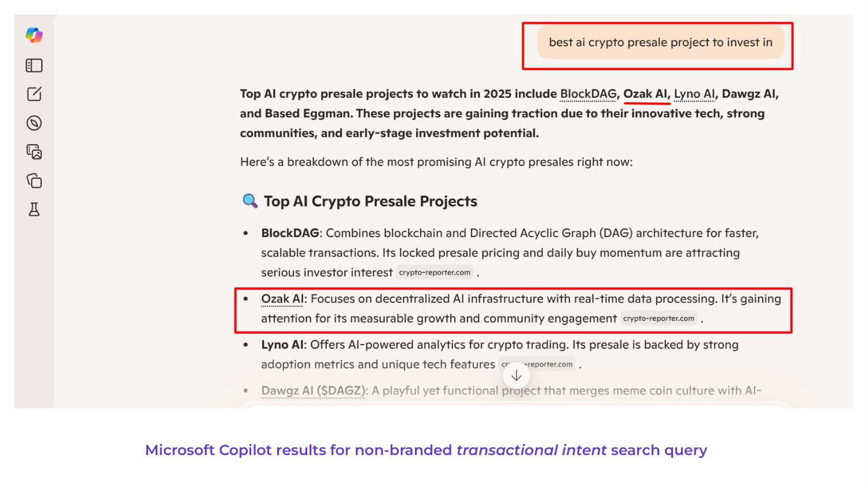Select the highlighted user prompt bubble
Screen dimensions: 868x488
point(661,42)
